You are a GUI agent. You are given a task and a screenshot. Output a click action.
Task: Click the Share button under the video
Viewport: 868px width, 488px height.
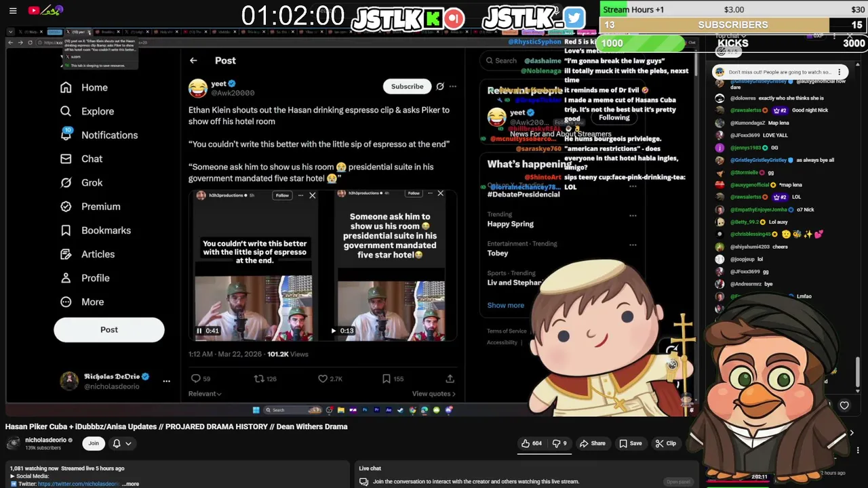[592, 443]
